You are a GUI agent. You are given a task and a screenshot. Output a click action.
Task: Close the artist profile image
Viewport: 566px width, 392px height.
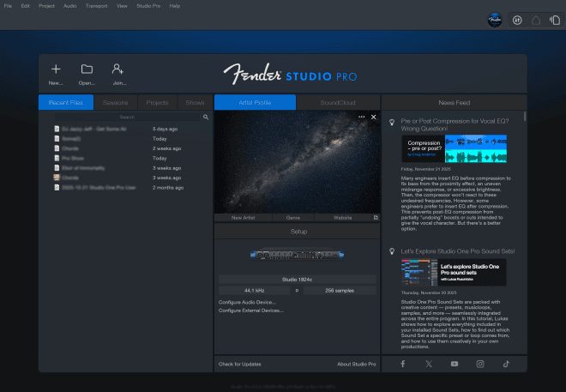pos(373,117)
